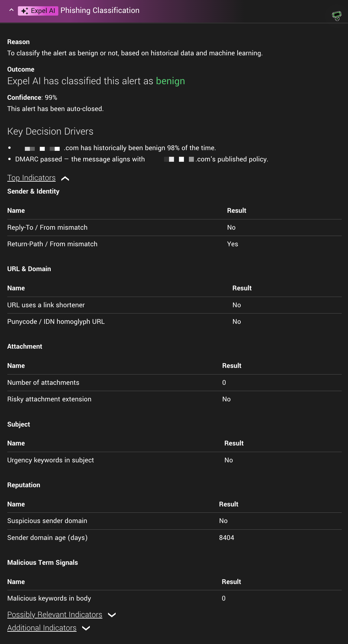Click the Outcome label
The height and width of the screenshot is (644, 348).
click(x=21, y=69)
